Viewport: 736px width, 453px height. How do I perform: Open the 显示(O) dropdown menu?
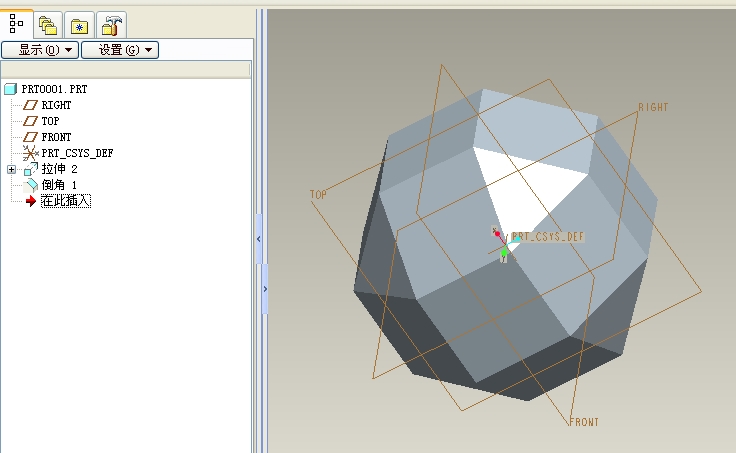tap(40, 50)
